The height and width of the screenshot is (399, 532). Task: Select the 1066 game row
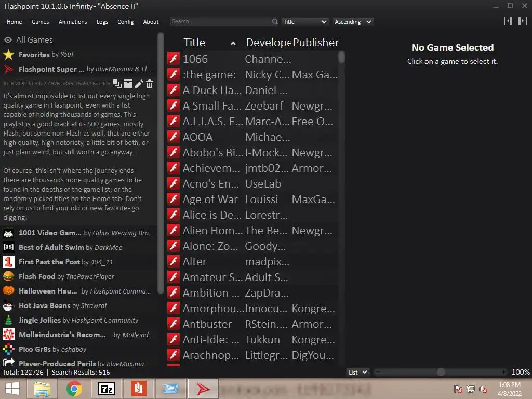(252, 59)
